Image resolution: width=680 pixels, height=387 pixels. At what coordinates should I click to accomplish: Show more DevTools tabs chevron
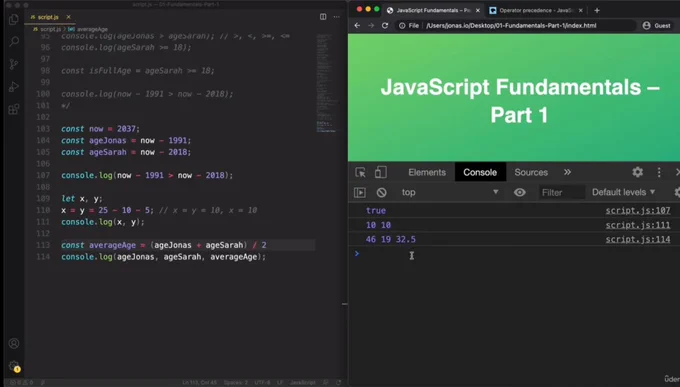click(567, 172)
